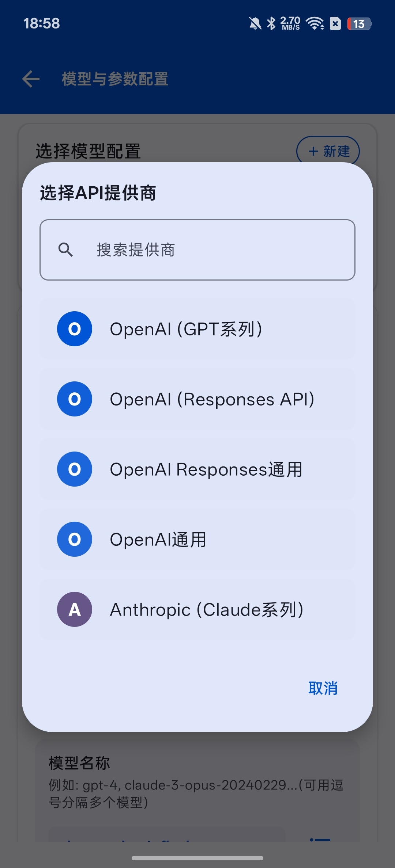
Task: Tap the Wi-Fi status icon
Action: click(315, 23)
